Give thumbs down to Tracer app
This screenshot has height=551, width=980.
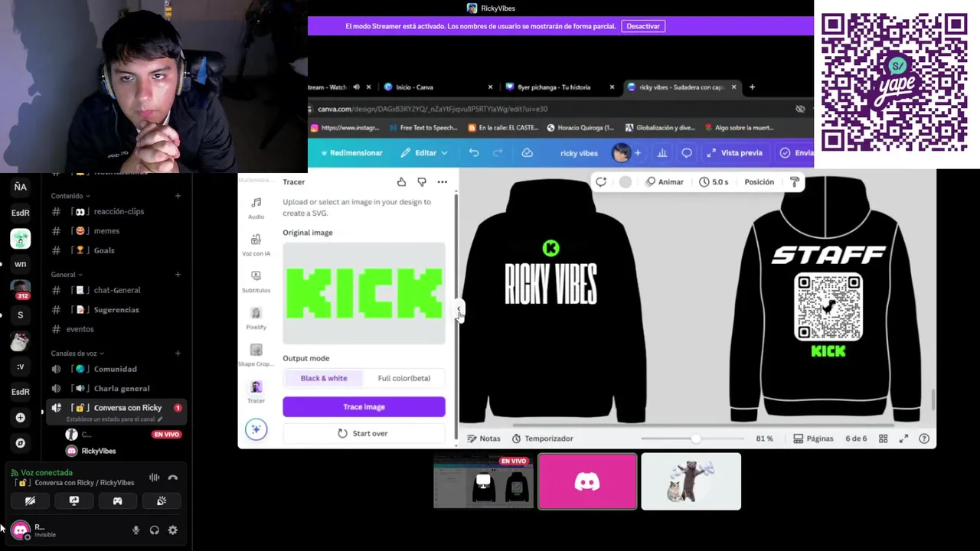click(422, 182)
